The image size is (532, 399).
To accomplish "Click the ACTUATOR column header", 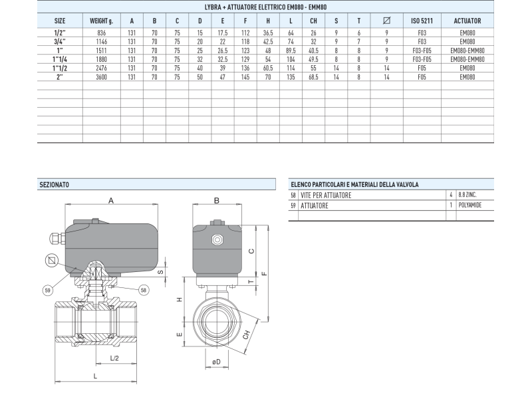I will tap(467, 21).
